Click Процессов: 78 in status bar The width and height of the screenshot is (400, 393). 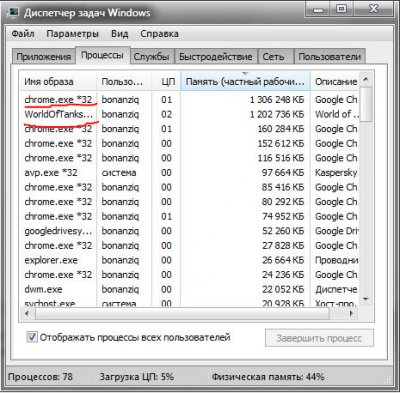pyautogui.click(x=40, y=377)
